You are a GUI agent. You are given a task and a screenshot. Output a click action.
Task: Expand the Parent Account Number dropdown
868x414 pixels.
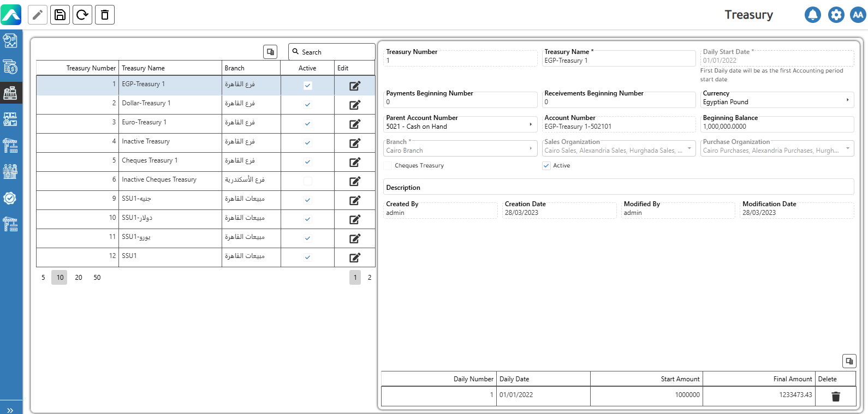(x=531, y=125)
